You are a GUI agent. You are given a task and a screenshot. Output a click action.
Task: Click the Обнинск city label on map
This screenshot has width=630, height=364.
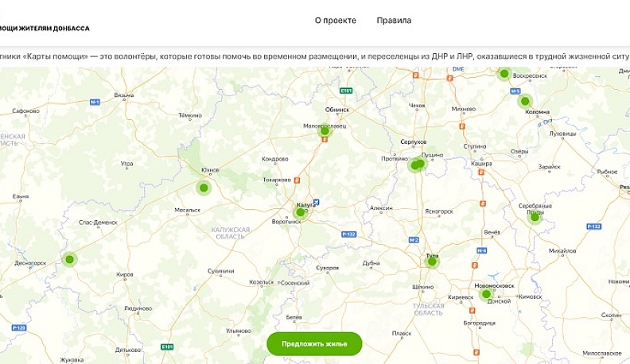click(337, 110)
